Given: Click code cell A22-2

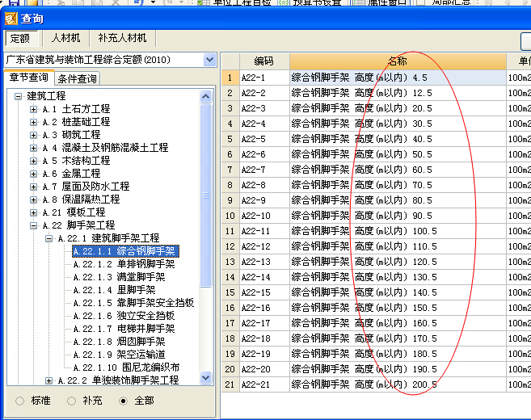Looking at the screenshot, I should coord(264,93).
